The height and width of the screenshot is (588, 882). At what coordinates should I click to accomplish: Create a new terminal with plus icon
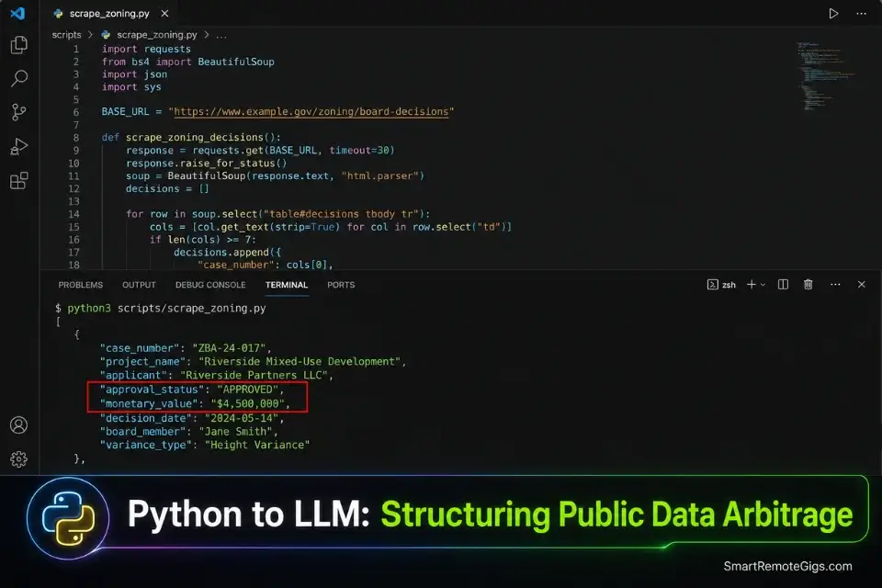coord(751,285)
